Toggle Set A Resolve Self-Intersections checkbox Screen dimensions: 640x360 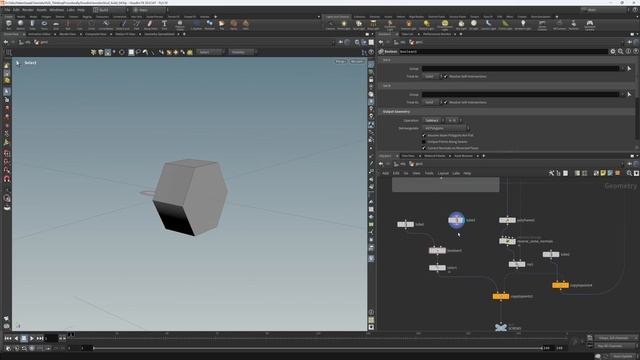[446, 76]
